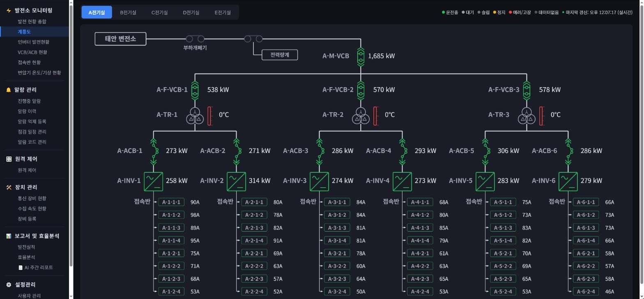Open the A-INV-1 inverter icon
Viewport: 644px width, 299px height.
(x=153, y=181)
